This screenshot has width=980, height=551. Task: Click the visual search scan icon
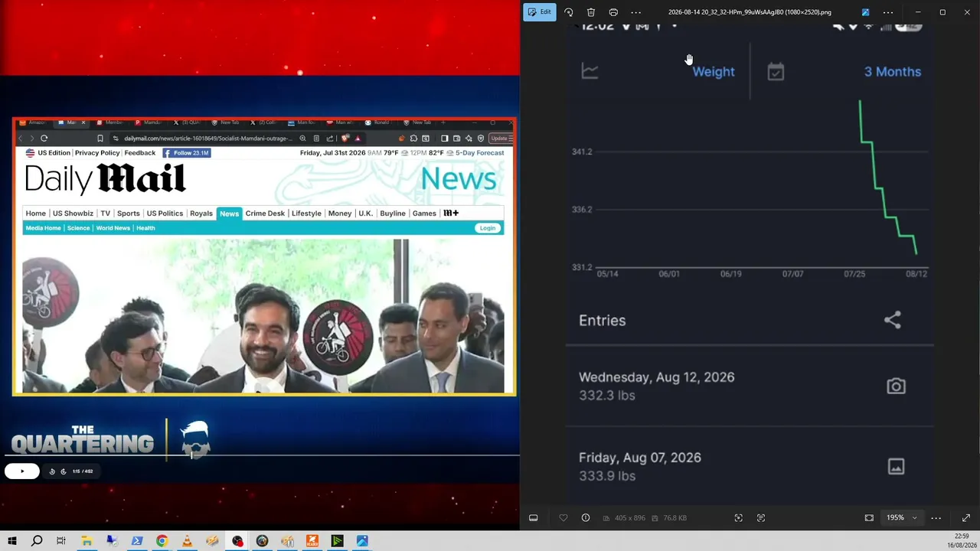click(739, 518)
